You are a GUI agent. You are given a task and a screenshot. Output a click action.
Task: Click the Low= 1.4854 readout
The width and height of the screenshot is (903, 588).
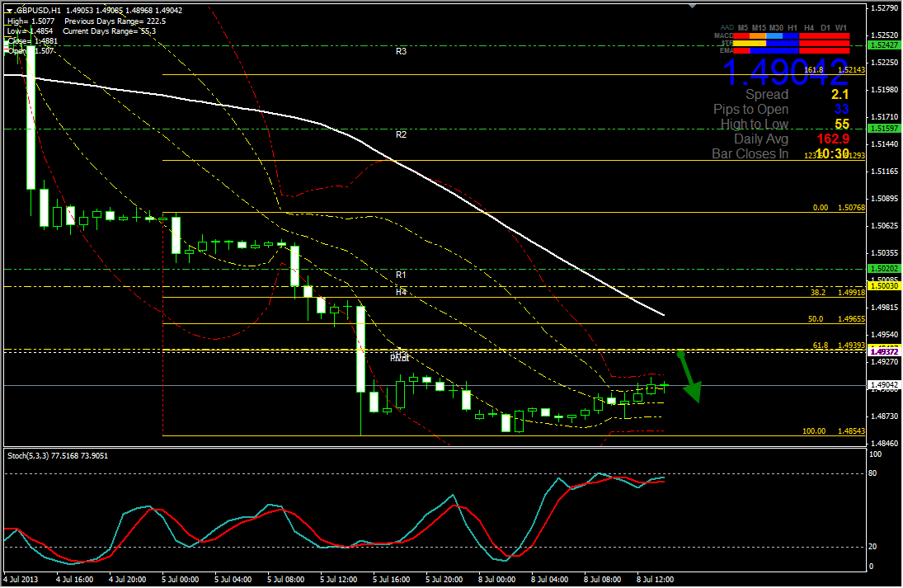30,31
